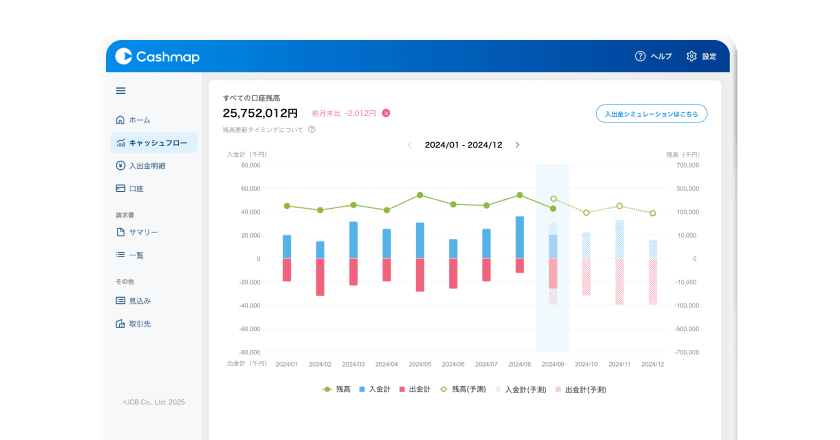This screenshot has width=840, height=440.
Task: Open settings gear icon
Action: (x=691, y=56)
